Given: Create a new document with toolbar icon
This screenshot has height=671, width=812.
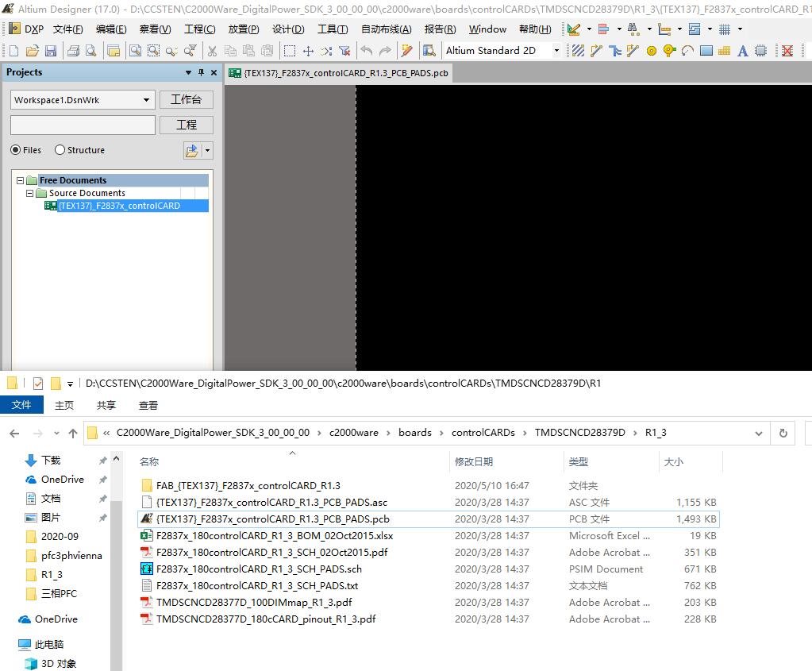Looking at the screenshot, I should click(14, 50).
